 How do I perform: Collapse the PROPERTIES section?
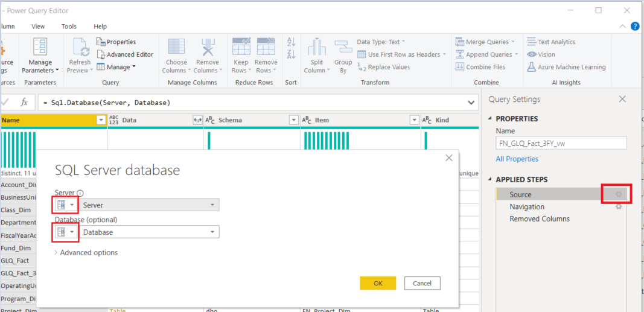tap(490, 119)
